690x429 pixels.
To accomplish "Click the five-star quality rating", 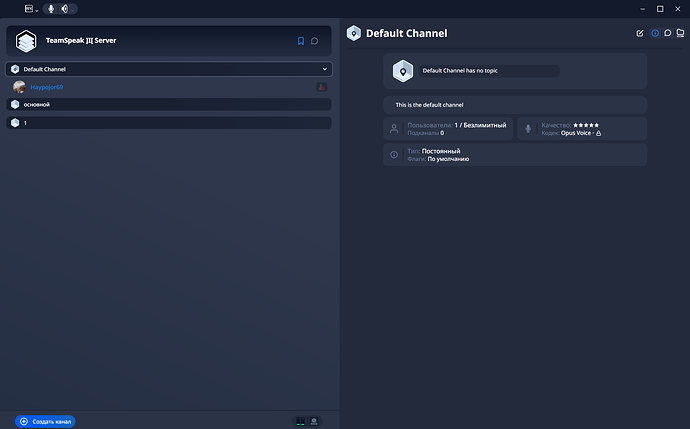I will click(x=586, y=125).
